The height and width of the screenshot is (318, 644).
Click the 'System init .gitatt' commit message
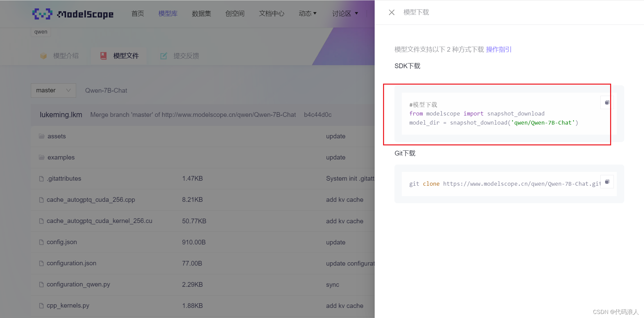click(x=350, y=179)
